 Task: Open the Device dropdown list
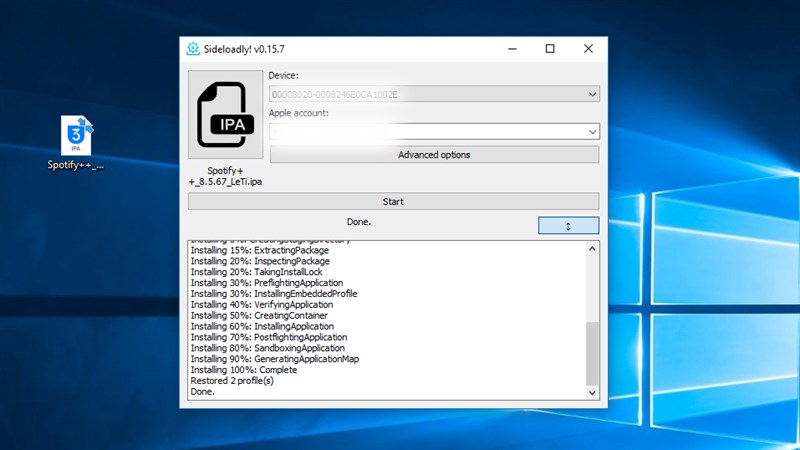[592, 94]
